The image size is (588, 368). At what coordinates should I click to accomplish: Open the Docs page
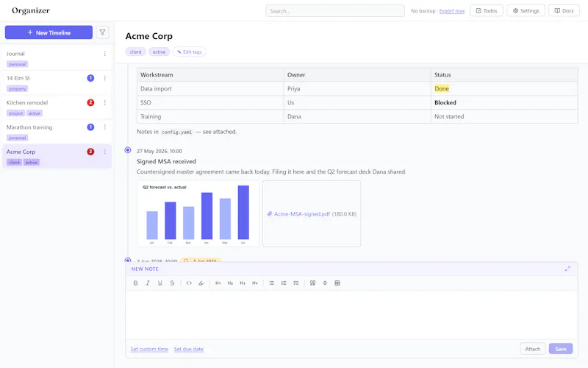point(564,11)
